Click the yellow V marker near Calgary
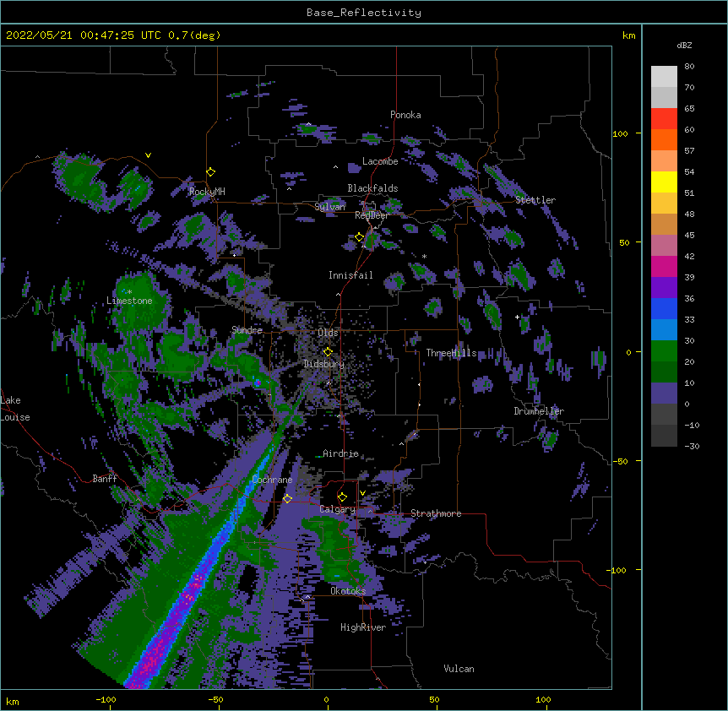728x711 pixels. coord(362,493)
